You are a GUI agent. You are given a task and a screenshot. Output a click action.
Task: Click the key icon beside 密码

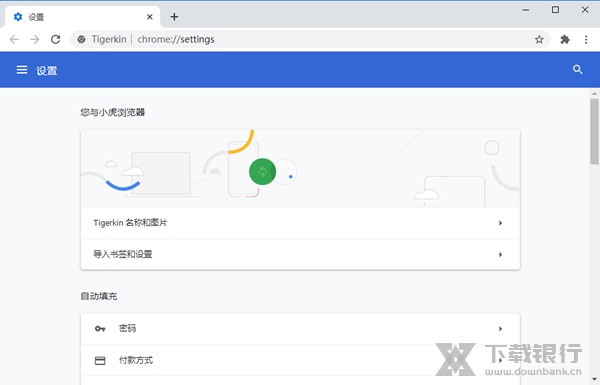click(x=100, y=329)
